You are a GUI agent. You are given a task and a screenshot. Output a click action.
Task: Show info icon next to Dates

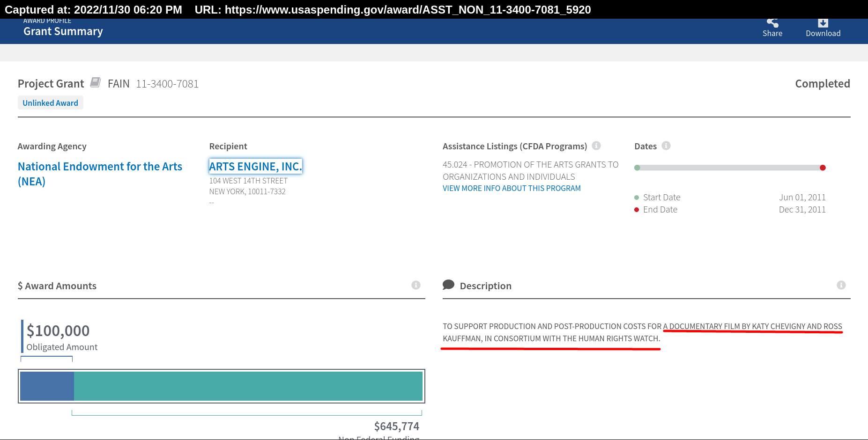pyautogui.click(x=666, y=146)
